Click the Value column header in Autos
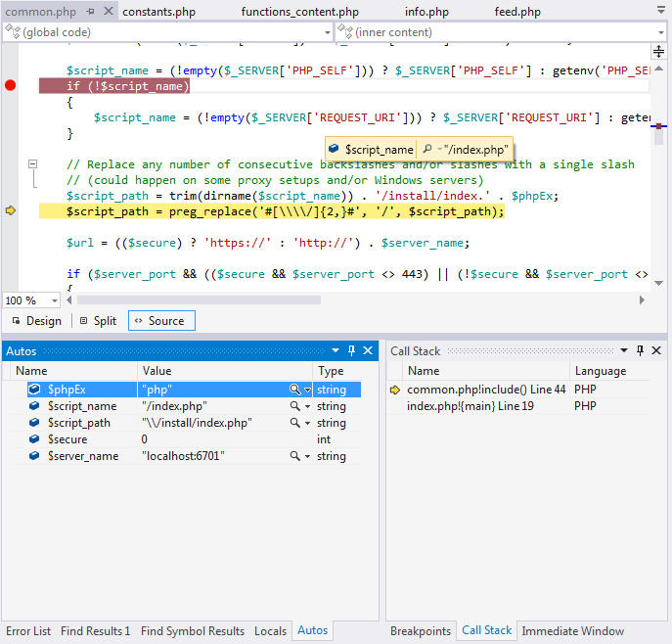Image resolution: width=672 pixels, height=644 pixels. pyautogui.click(x=157, y=371)
